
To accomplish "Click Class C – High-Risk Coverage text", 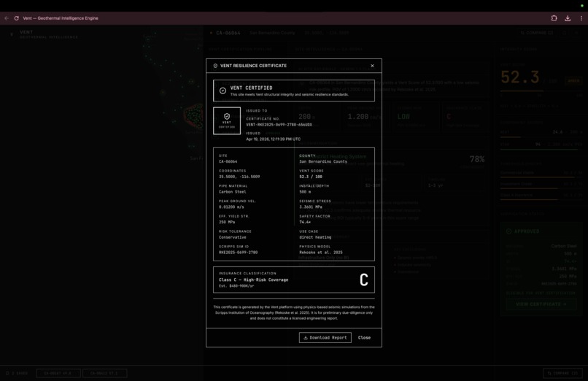I will (x=253, y=280).
